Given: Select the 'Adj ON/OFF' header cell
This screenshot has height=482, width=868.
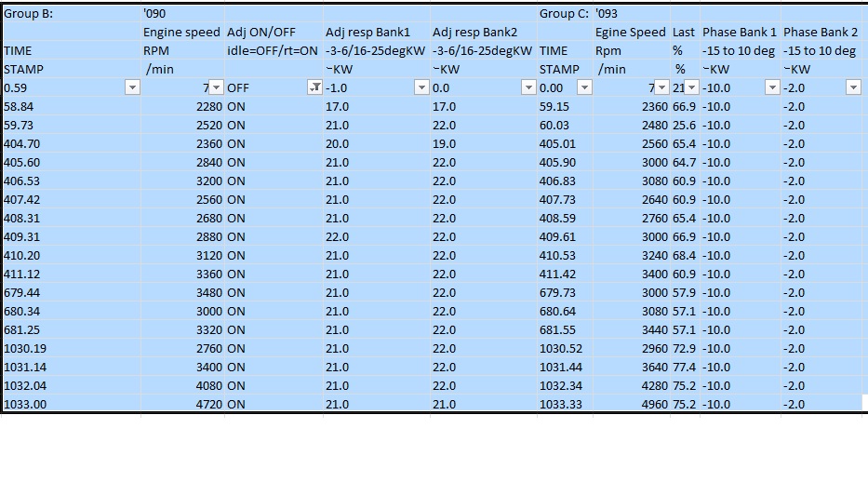Looking at the screenshot, I should [x=274, y=32].
